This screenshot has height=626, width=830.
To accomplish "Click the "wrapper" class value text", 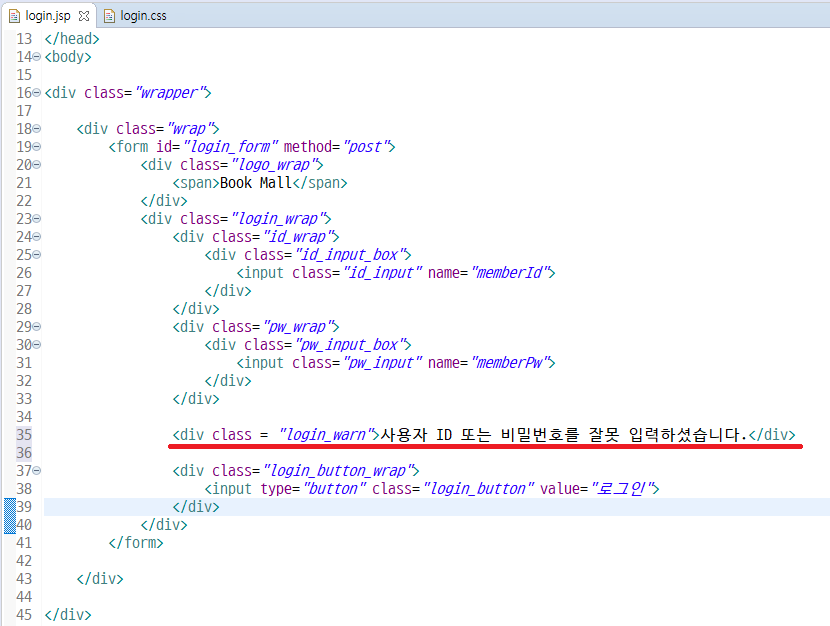I will pos(170,93).
